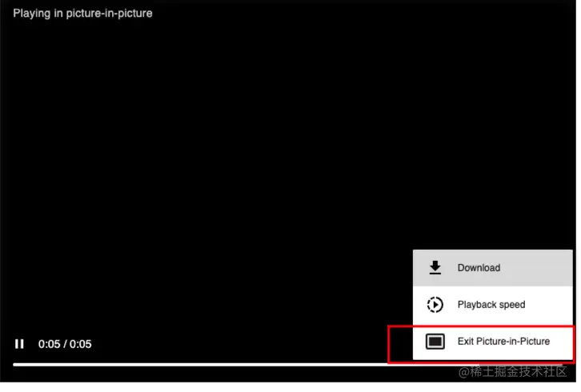Click the playback speed dial icon

point(435,305)
